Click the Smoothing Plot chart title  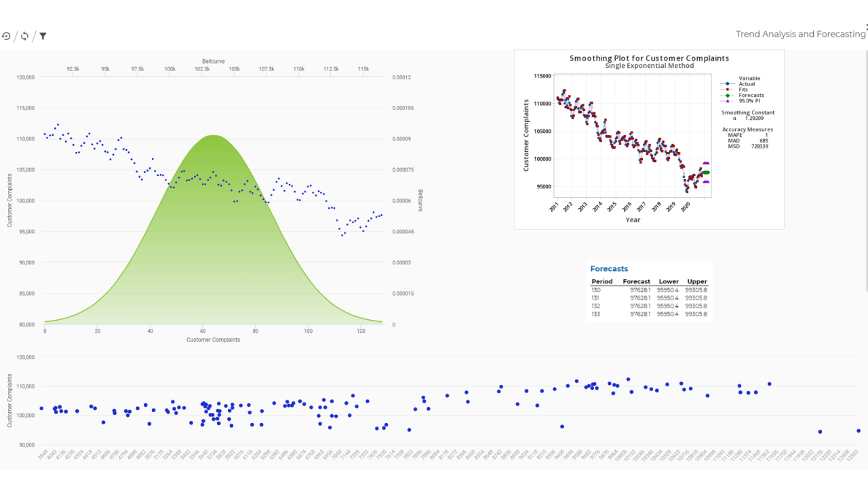coord(649,58)
